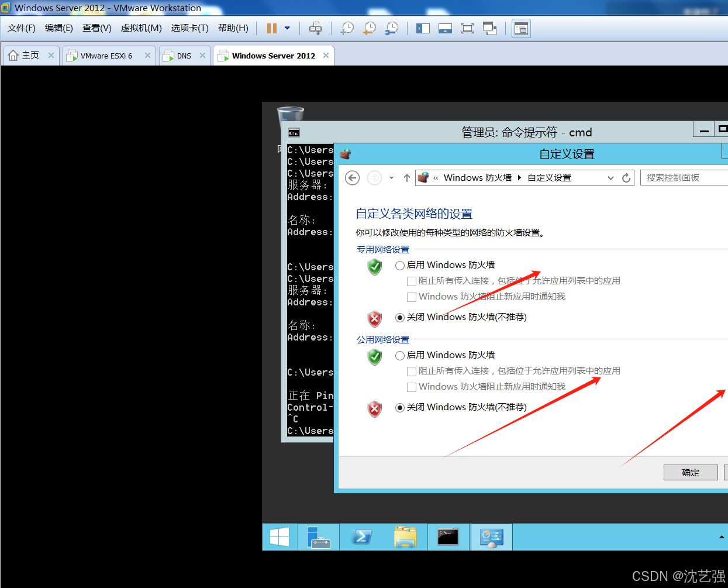Close the DNS tab
Viewport: 728px width, 588px height.
click(202, 56)
